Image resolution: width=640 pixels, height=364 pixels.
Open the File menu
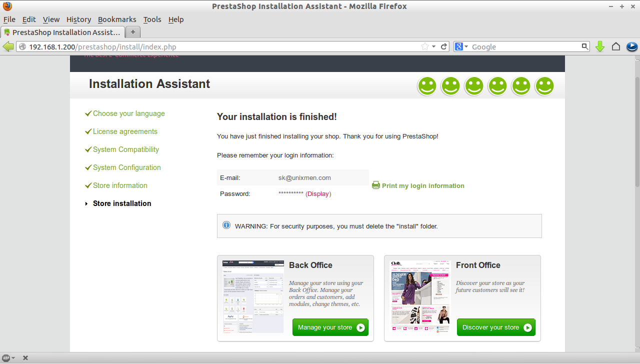[9, 19]
